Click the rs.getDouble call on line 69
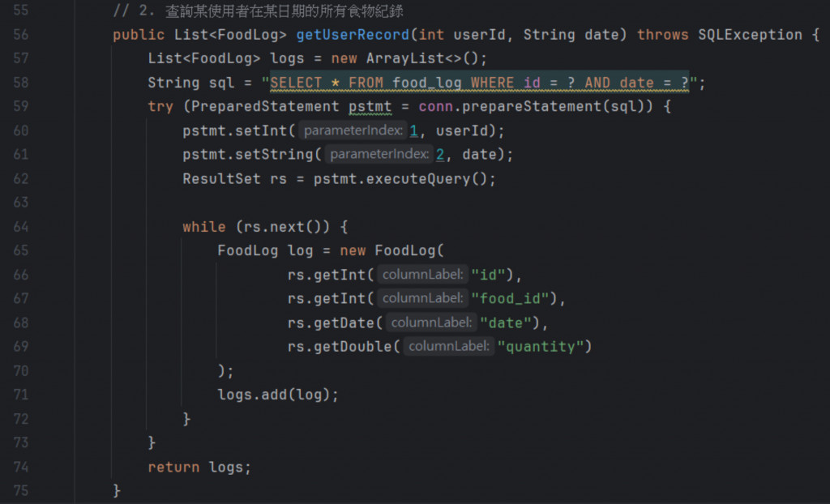830x504 pixels. [344, 347]
